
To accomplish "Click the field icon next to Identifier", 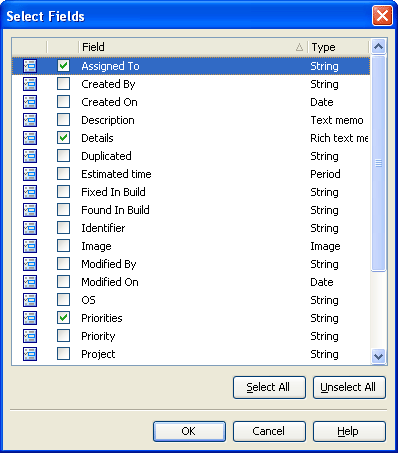I will pyautogui.click(x=30, y=228).
